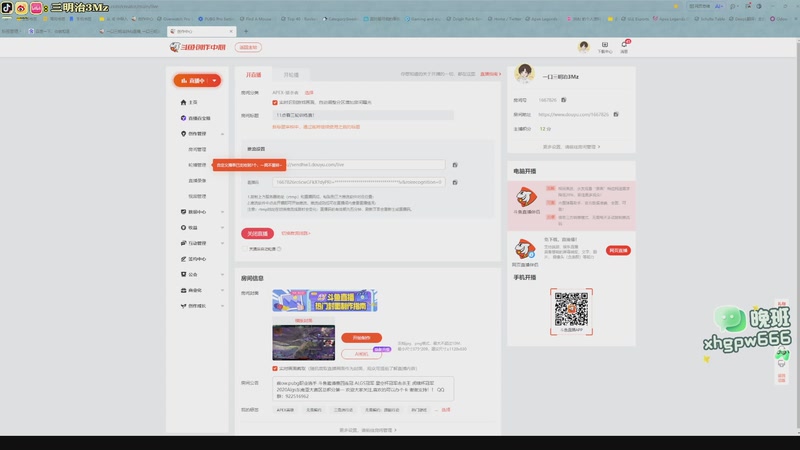
Task: Toggle the checkbox under the APEX category
Action: pyautogui.click(x=275, y=103)
